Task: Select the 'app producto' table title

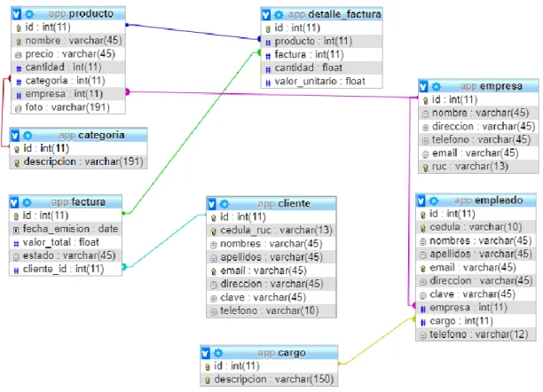Action: point(81,14)
